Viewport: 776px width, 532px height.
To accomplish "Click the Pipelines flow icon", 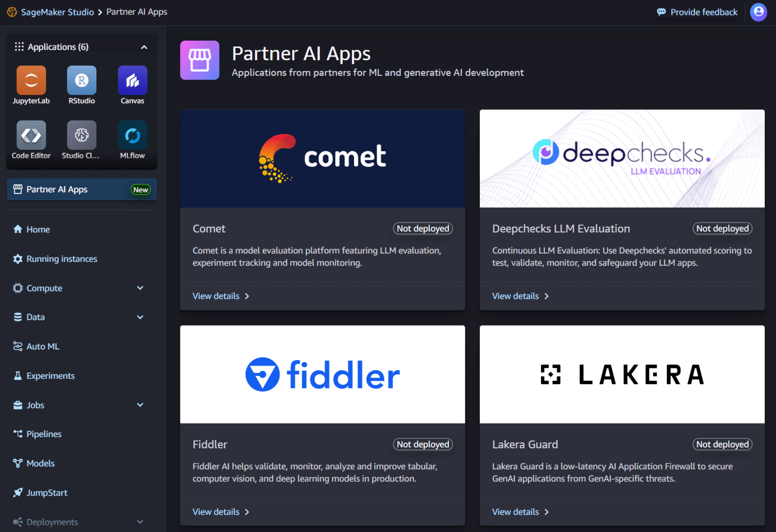I will tap(18, 434).
